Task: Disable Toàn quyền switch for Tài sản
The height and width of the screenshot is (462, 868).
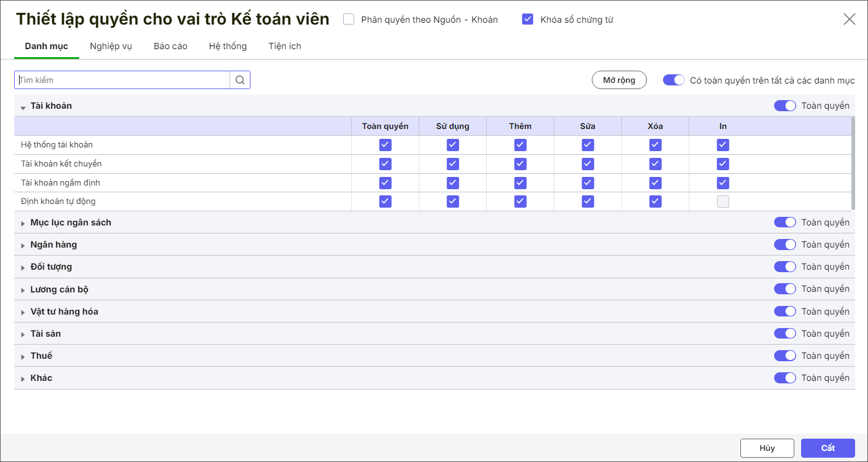Action: click(785, 334)
